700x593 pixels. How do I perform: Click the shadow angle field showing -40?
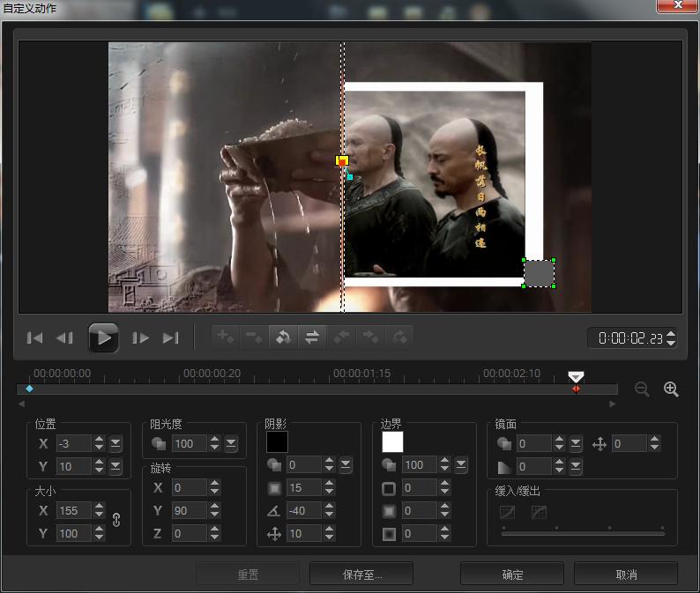tap(304, 510)
